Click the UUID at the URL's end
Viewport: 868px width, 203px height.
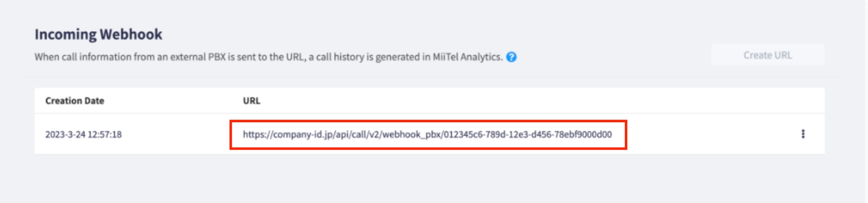coord(527,134)
